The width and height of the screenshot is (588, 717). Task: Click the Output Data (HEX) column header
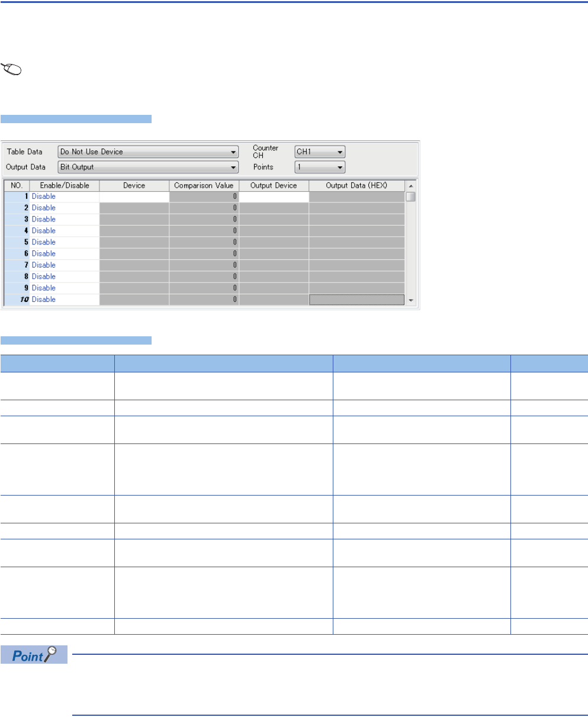coord(356,185)
